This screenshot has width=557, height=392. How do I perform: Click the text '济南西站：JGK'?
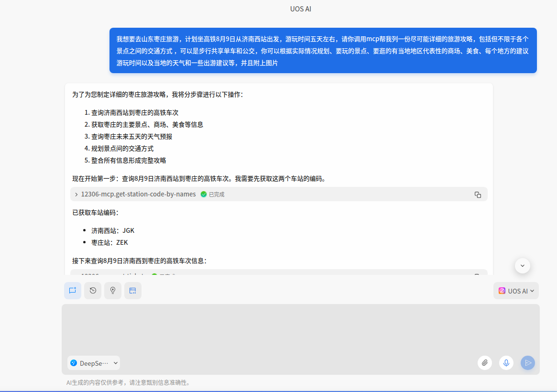(113, 230)
